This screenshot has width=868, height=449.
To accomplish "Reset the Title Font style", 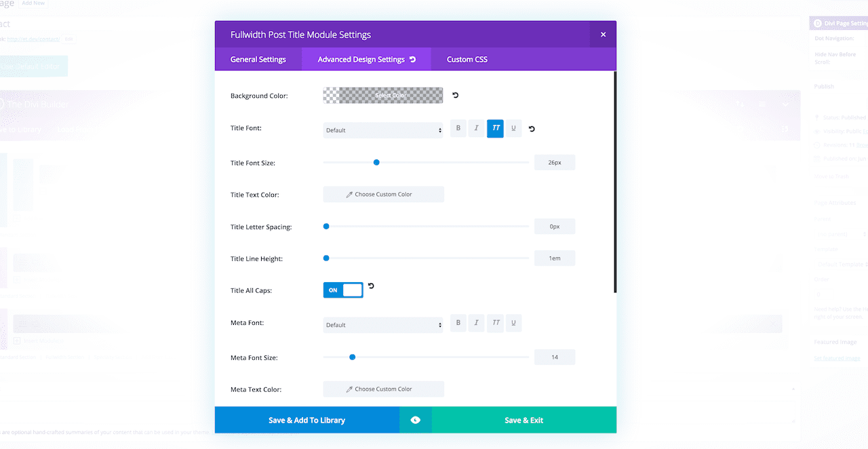I will tap(532, 129).
